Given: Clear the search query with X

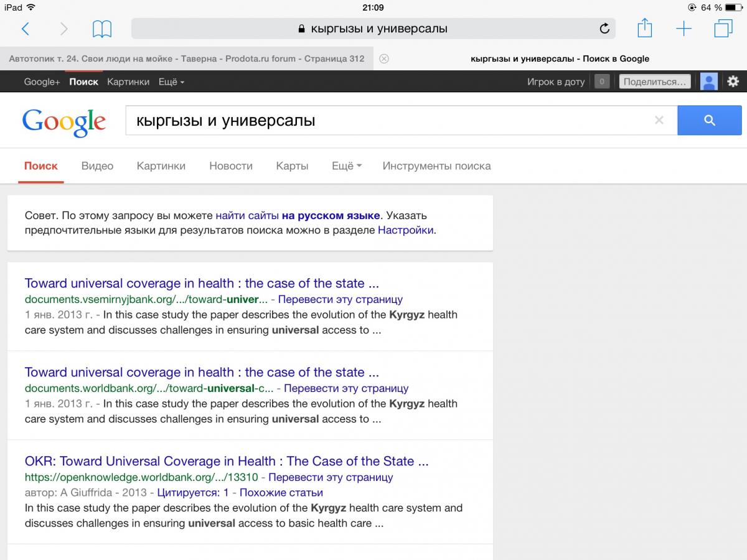Looking at the screenshot, I should pos(659,121).
